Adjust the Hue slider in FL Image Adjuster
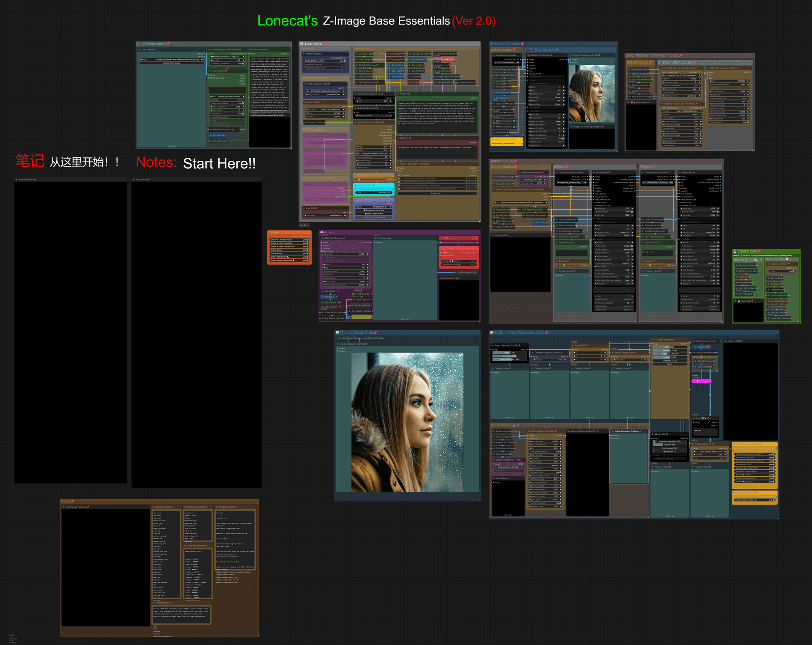This screenshot has width=812, height=645. pos(669,347)
